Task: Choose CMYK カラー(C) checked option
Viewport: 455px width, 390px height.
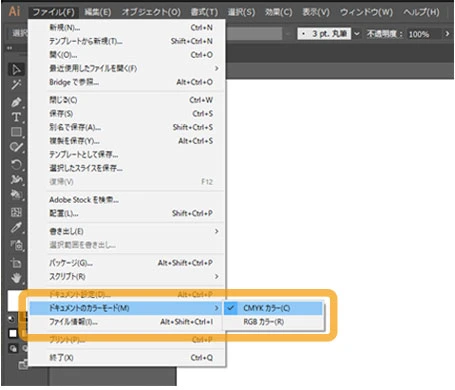Action: (x=273, y=308)
